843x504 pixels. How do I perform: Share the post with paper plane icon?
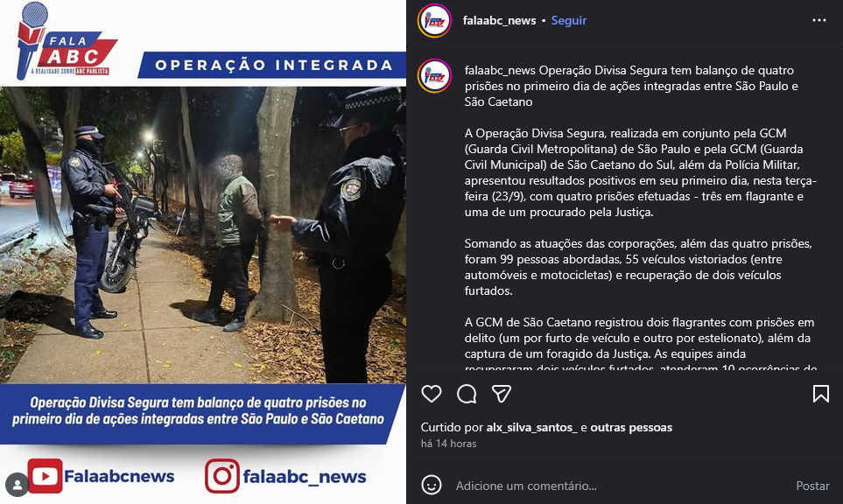[501, 394]
